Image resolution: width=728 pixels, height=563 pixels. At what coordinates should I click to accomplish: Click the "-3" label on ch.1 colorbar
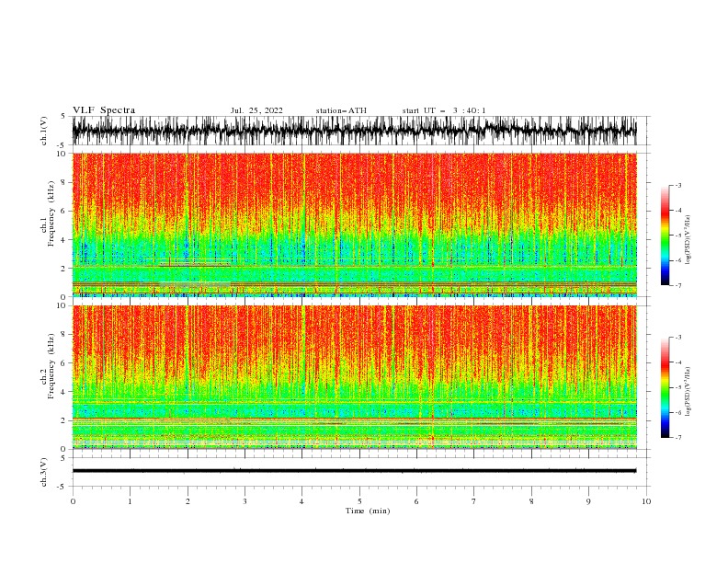677,185
